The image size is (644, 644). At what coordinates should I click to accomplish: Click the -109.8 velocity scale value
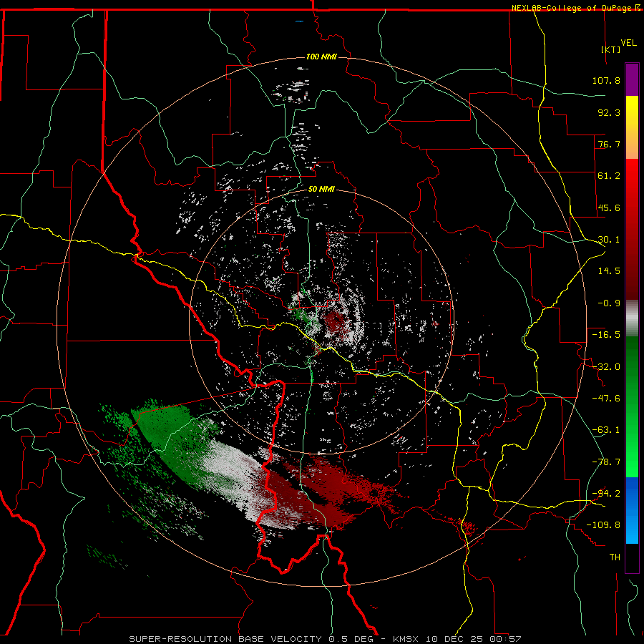[x=603, y=525]
